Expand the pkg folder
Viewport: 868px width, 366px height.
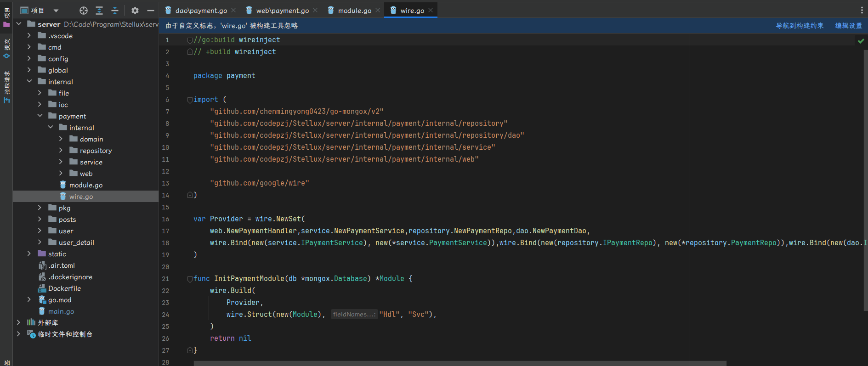[40, 208]
